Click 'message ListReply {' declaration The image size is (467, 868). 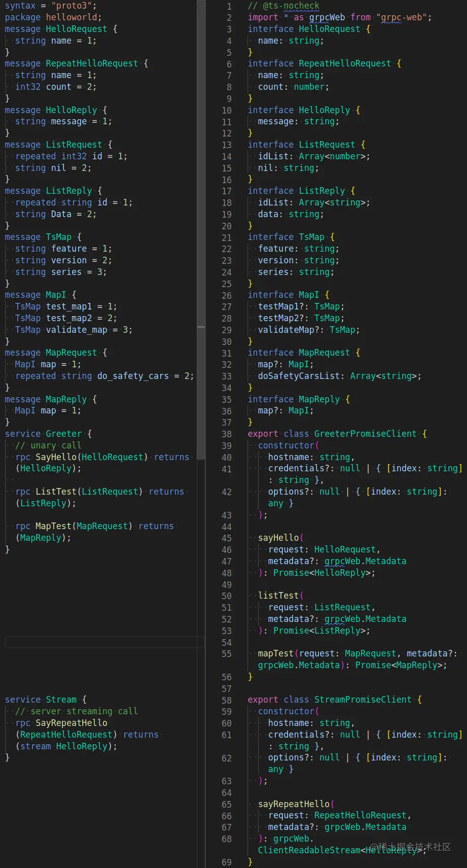[x=54, y=191]
